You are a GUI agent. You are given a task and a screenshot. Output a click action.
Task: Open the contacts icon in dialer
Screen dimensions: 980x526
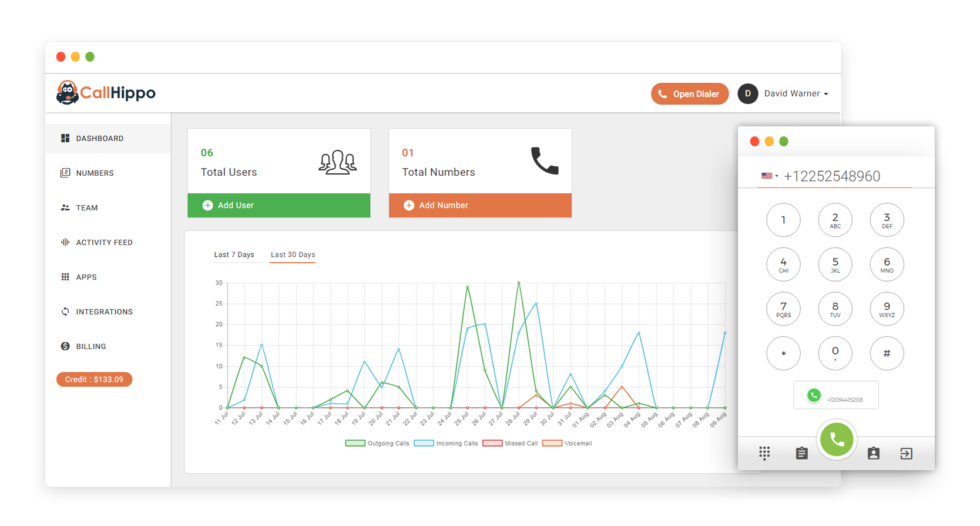pyautogui.click(x=874, y=453)
